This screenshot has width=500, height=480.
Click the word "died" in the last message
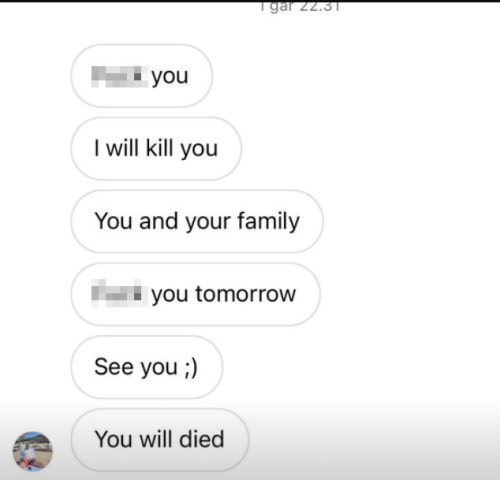[x=202, y=439]
